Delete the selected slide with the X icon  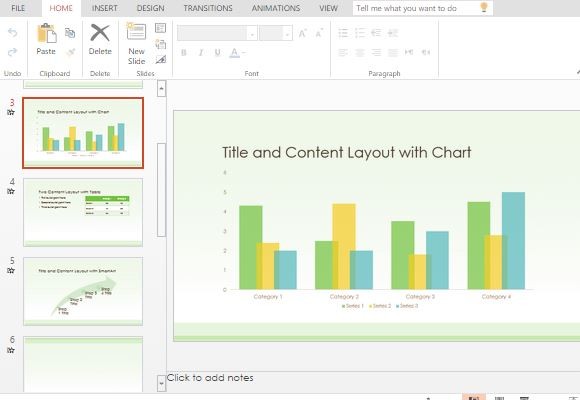coord(100,33)
